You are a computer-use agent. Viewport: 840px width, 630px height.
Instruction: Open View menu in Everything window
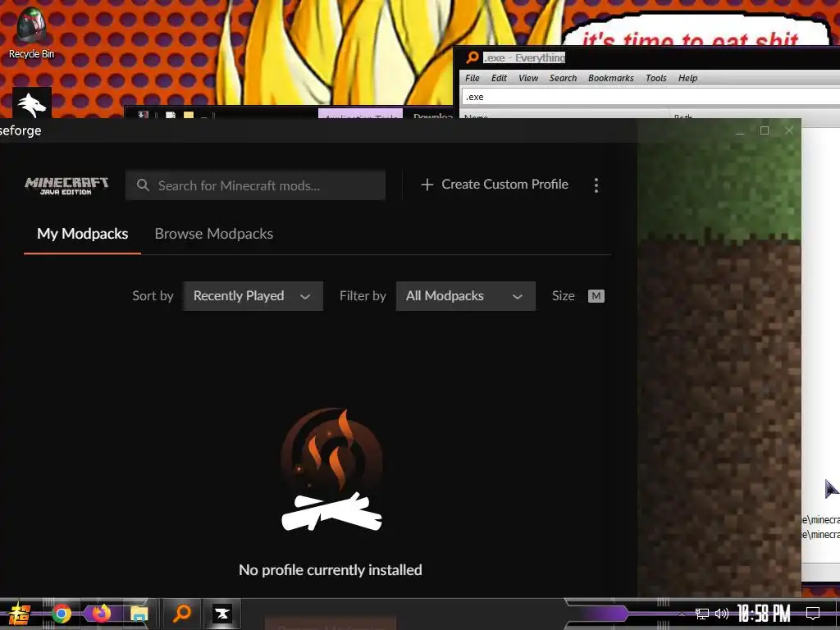(x=527, y=78)
